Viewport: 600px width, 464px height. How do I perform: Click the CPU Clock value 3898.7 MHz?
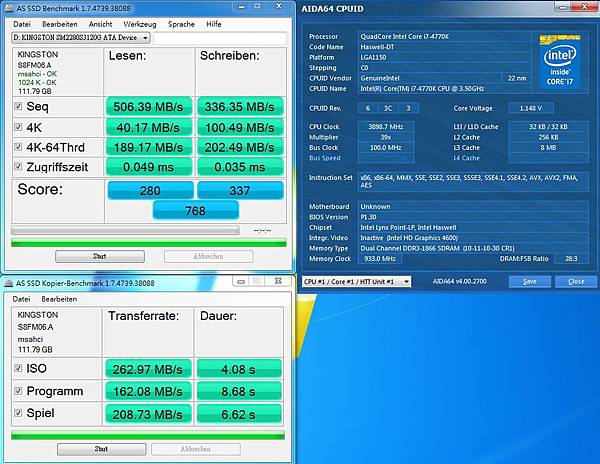point(386,127)
